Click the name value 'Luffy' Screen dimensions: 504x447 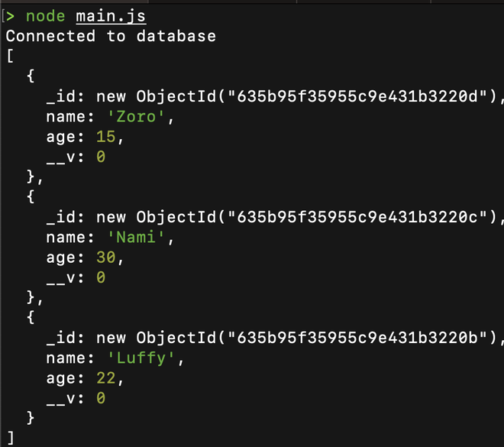[x=141, y=358]
